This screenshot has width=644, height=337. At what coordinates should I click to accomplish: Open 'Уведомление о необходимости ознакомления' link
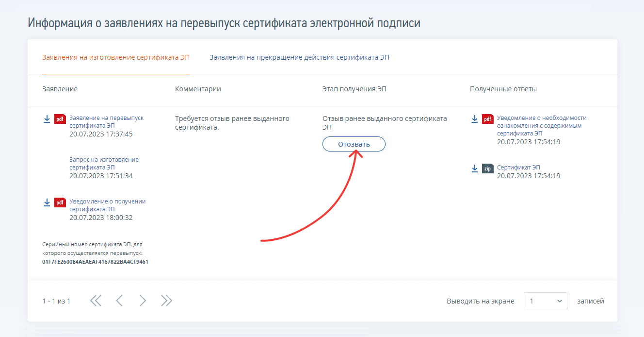click(x=541, y=125)
